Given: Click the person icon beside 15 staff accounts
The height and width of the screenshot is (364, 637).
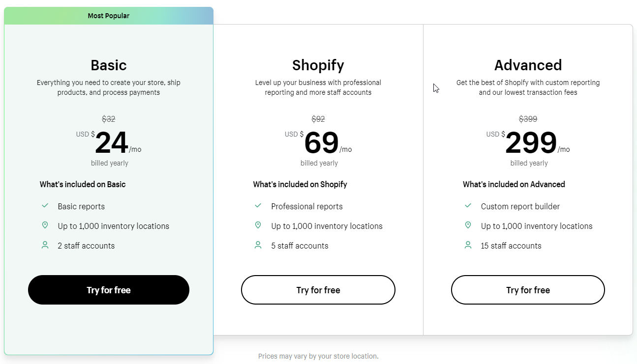Looking at the screenshot, I should (x=468, y=245).
